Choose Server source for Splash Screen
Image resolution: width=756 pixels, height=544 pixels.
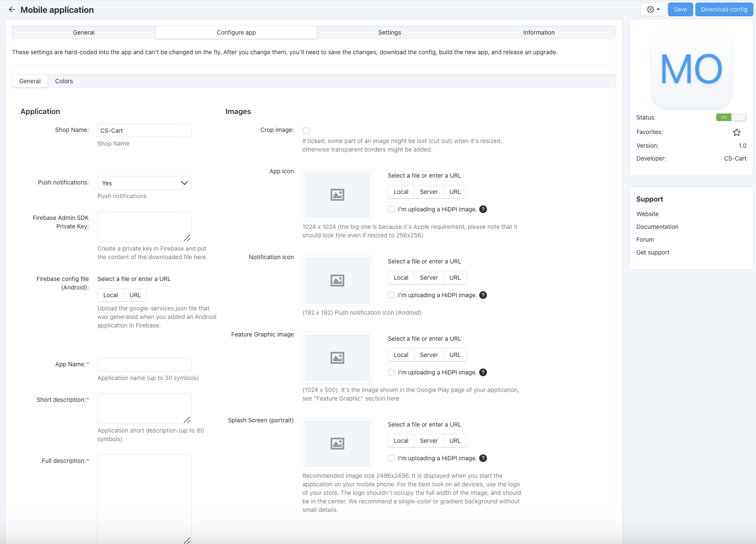click(x=429, y=441)
